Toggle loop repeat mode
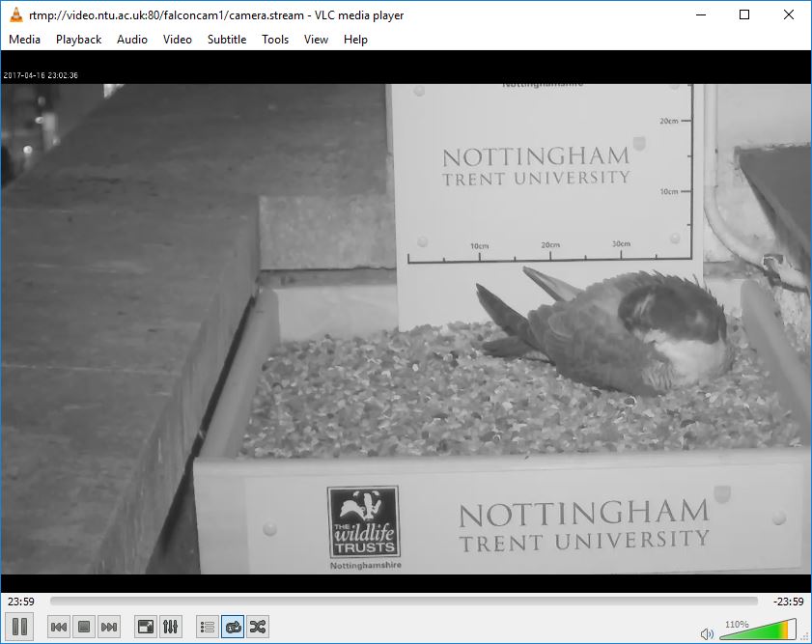 pos(233,627)
